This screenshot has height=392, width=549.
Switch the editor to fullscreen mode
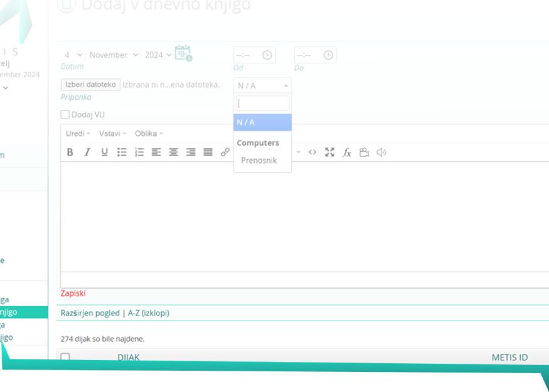pyautogui.click(x=329, y=152)
